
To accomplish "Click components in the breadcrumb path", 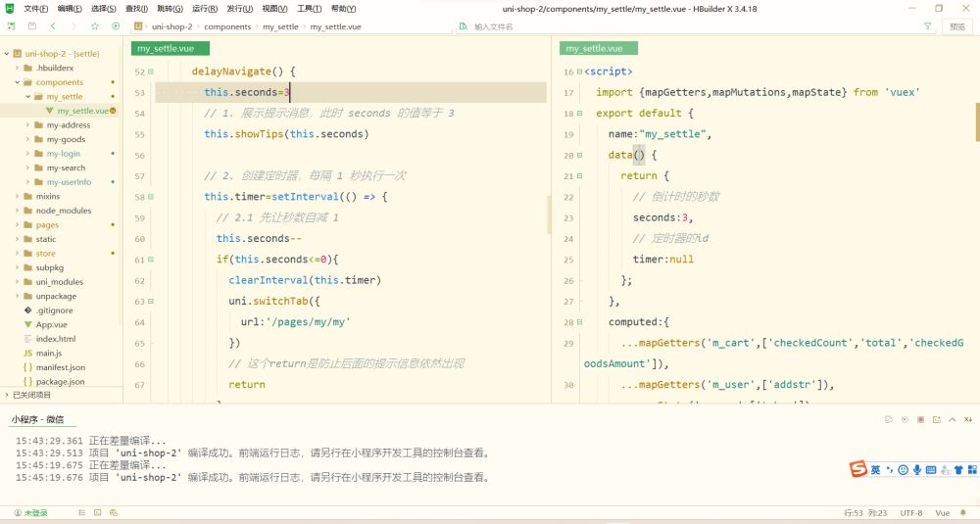I will [x=227, y=26].
